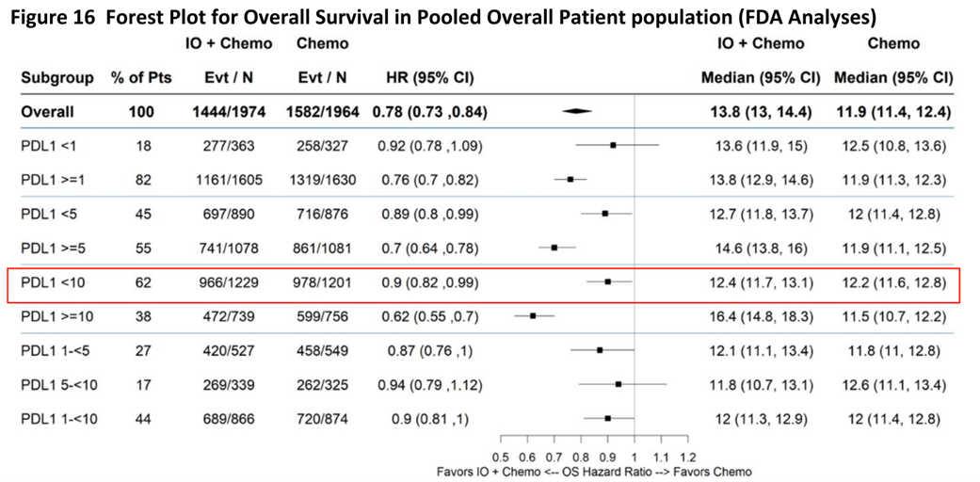Click the square marker in the red-highlighted row
980x482 pixels.
[608, 281]
